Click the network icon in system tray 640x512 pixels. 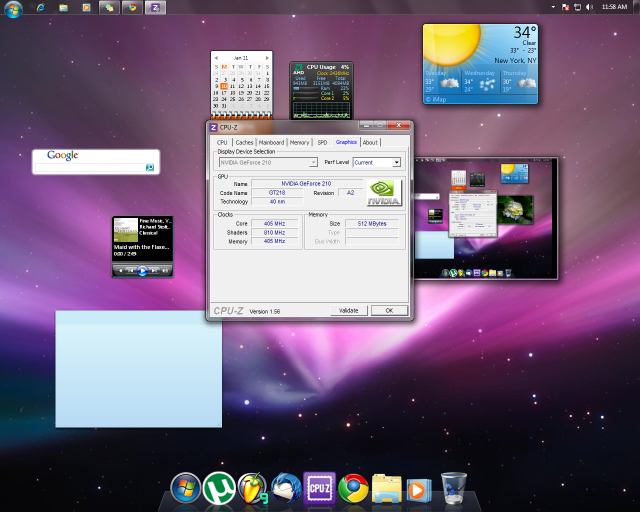click(577, 7)
